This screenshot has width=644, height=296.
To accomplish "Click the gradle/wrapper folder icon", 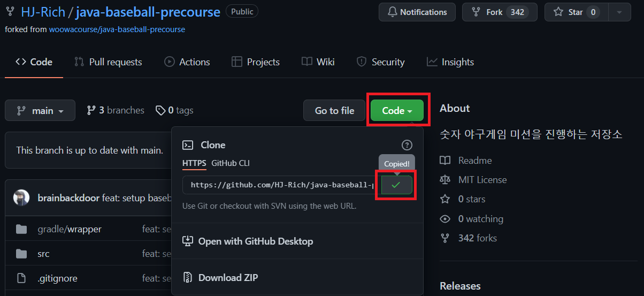I will click(21, 229).
